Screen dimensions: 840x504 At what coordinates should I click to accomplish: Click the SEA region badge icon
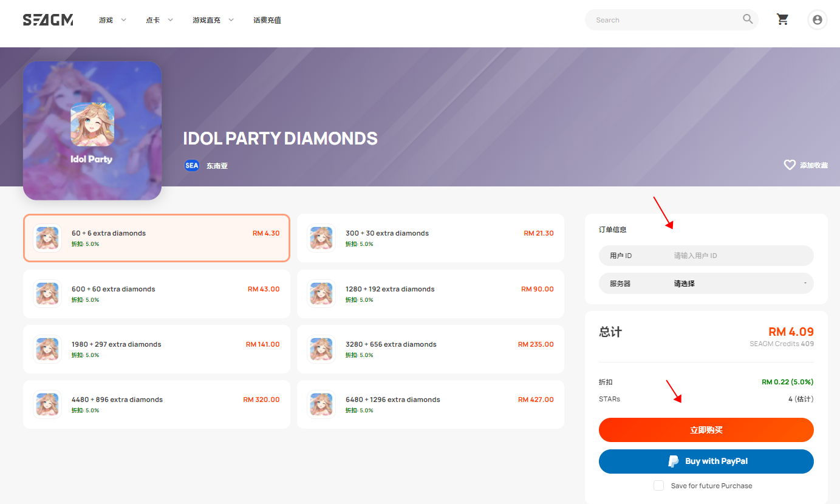[x=192, y=165]
